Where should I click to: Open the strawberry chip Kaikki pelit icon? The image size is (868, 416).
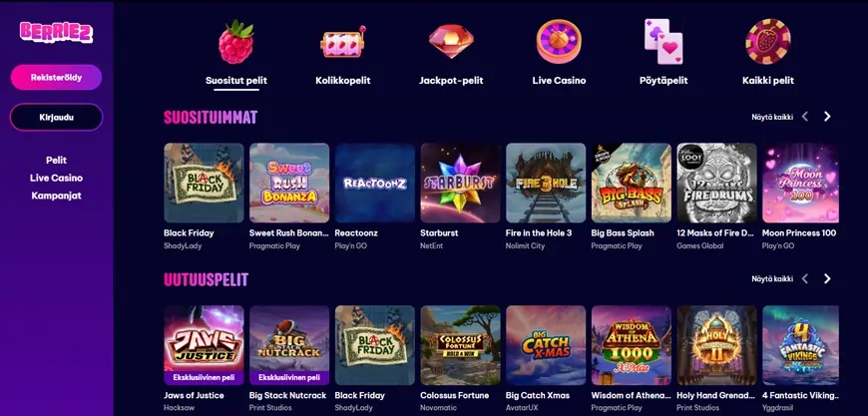click(768, 42)
